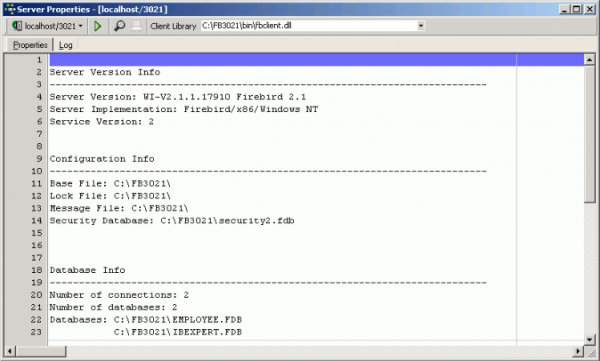
Task: Click the localhost/3021 server icon
Action: tap(17, 26)
